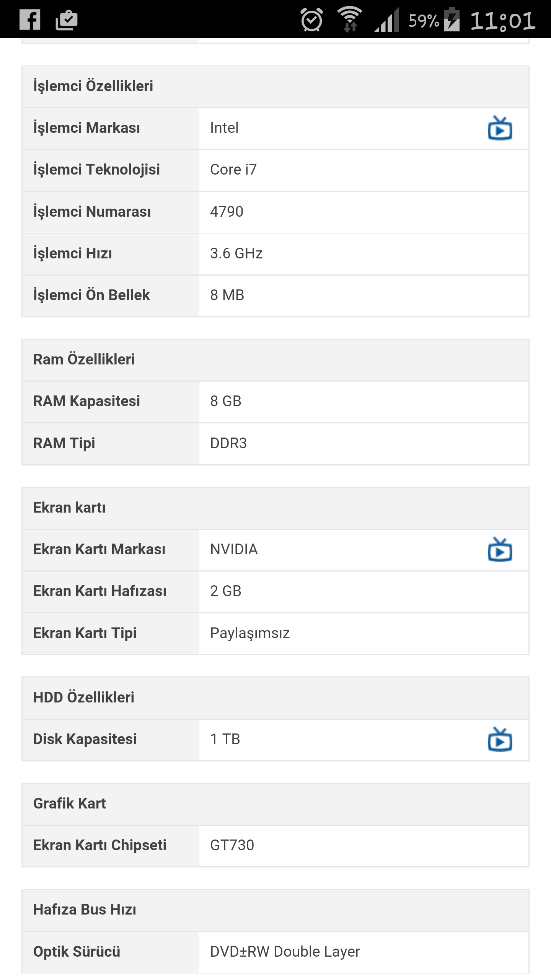
Task: Tap the video icon in NVIDIA row
Action: pyautogui.click(x=500, y=550)
